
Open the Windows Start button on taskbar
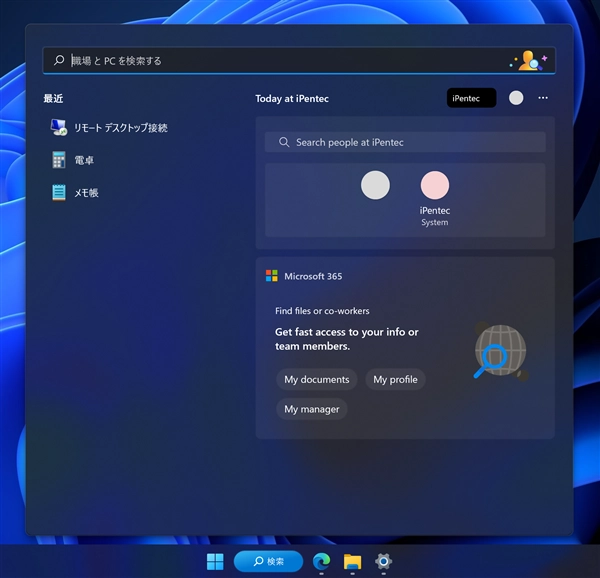point(215,562)
